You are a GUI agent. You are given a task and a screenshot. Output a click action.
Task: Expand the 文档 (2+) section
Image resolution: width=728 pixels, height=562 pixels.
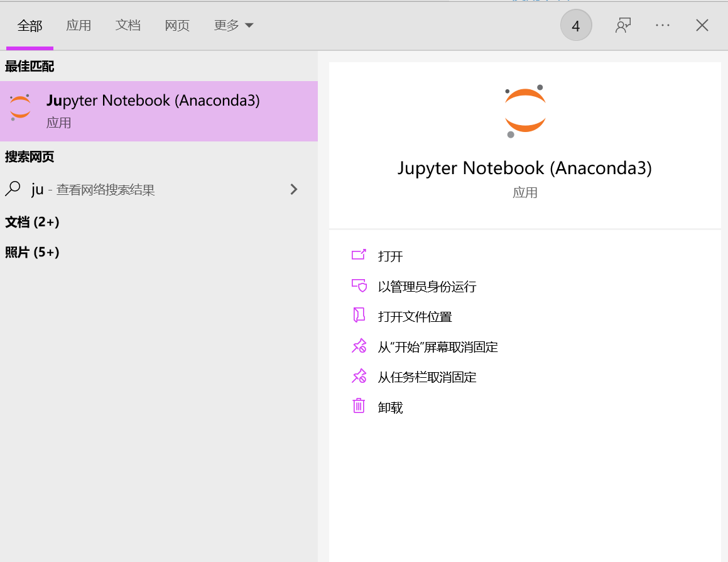(32, 222)
